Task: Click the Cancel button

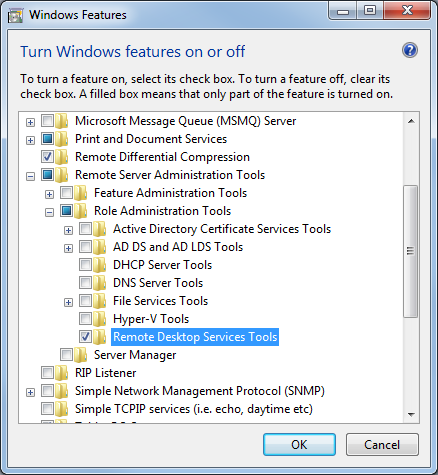Action: 382,445
